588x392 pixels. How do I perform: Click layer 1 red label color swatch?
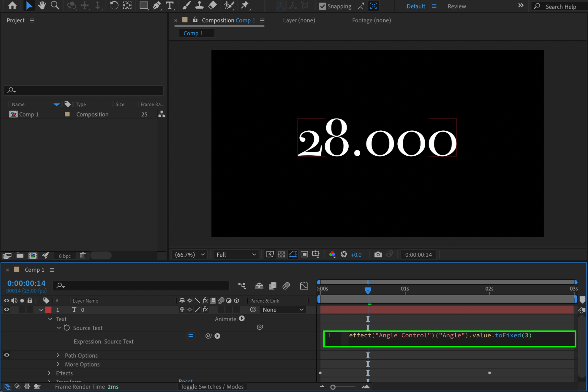click(48, 310)
